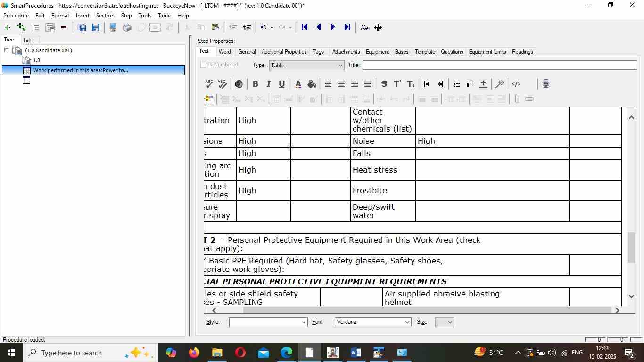
Task: Click the Windows Start button
Action: pyautogui.click(x=11, y=353)
